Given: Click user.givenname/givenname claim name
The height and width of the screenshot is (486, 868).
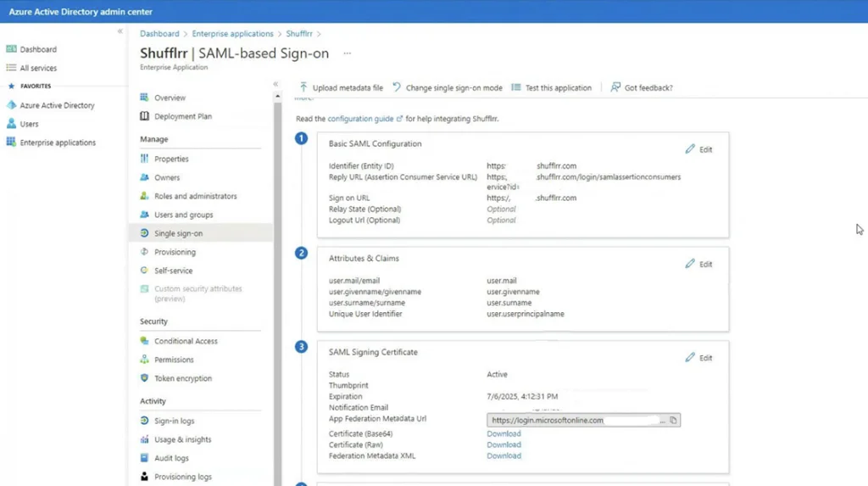Looking at the screenshot, I should click(375, 292).
